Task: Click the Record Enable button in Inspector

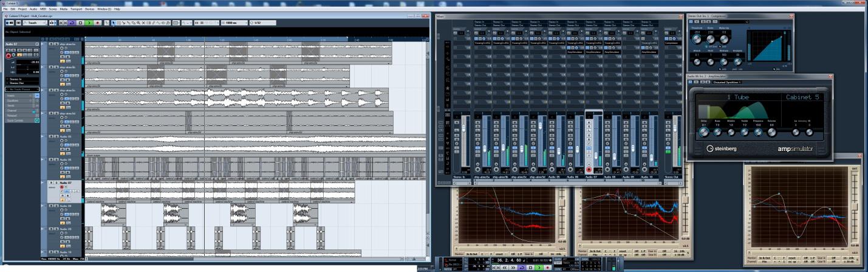Action: tap(8, 56)
